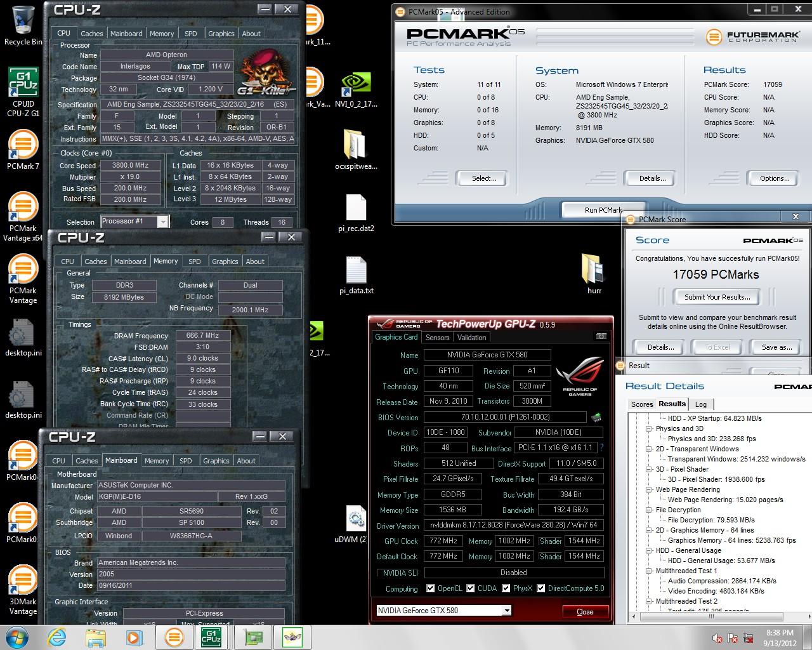Click the taskbar clock showing 8:38 PM
This screenshot has width=812, height=650.
pyautogui.click(x=779, y=637)
